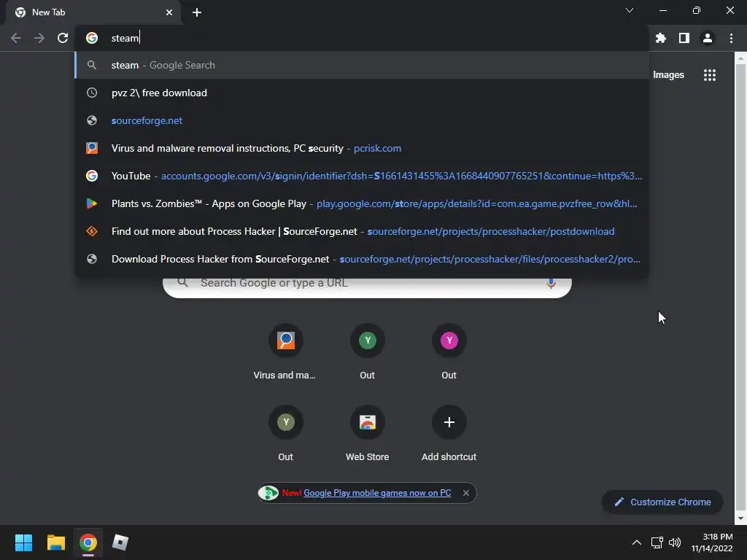747x560 pixels.
Task: Click the back navigation arrow
Action: [16, 38]
